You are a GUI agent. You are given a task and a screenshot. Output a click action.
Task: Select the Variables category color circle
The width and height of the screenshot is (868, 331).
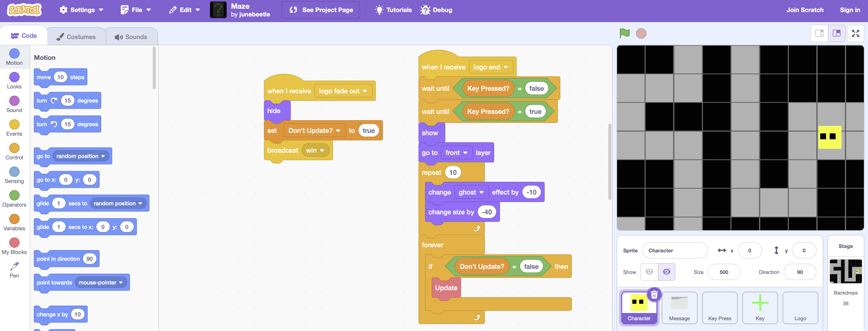coord(14,219)
